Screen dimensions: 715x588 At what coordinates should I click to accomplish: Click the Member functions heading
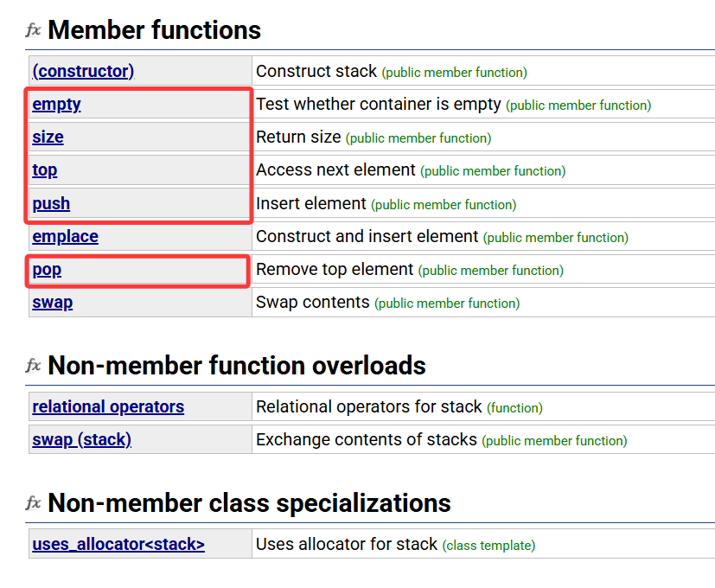(x=154, y=30)
